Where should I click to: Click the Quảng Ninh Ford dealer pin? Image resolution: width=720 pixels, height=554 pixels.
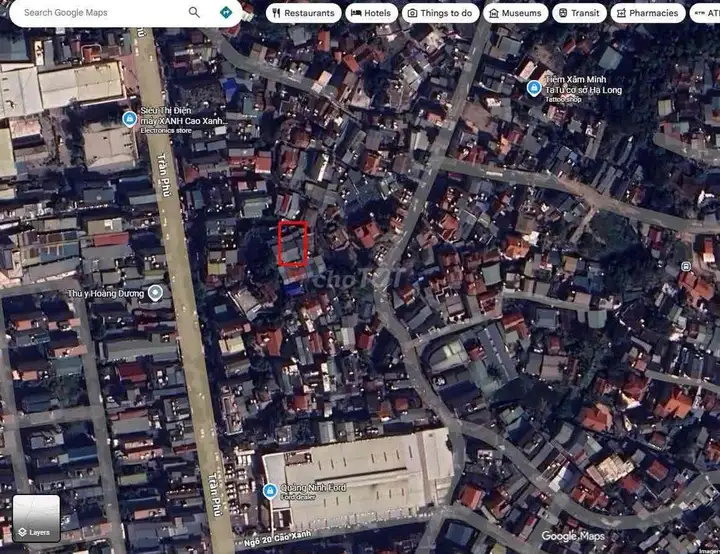click(270, 491)
